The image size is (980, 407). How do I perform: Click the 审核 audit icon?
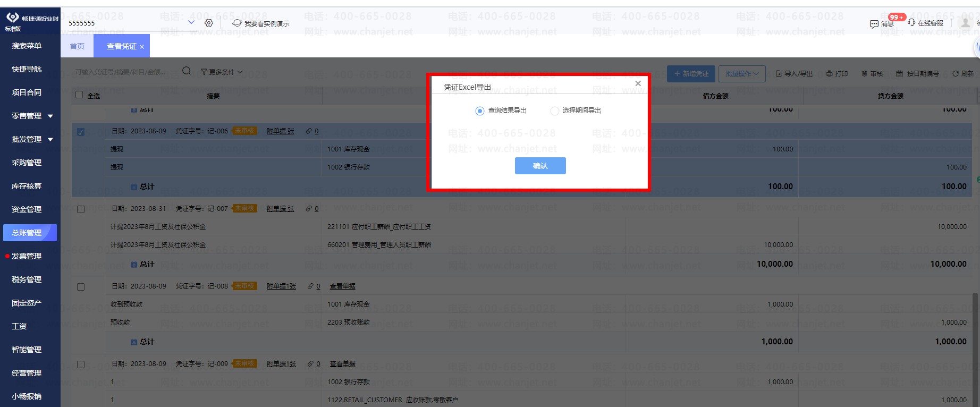coord(864,74)
